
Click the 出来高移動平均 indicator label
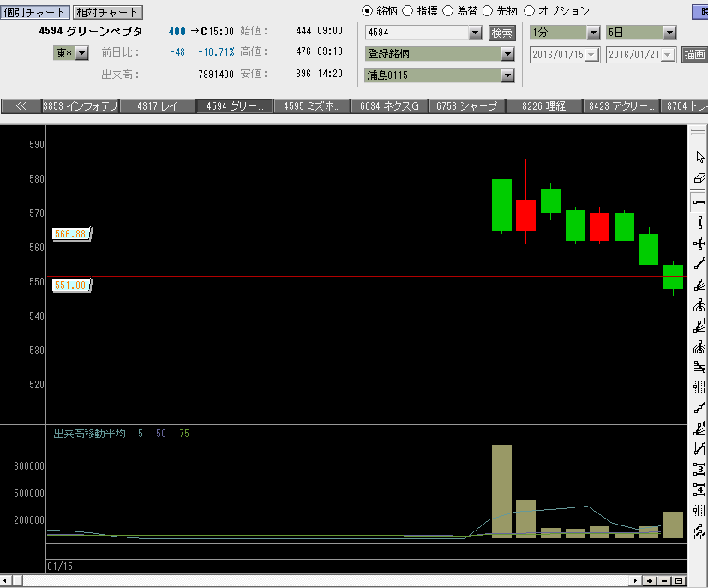click(x=89, y=434)
